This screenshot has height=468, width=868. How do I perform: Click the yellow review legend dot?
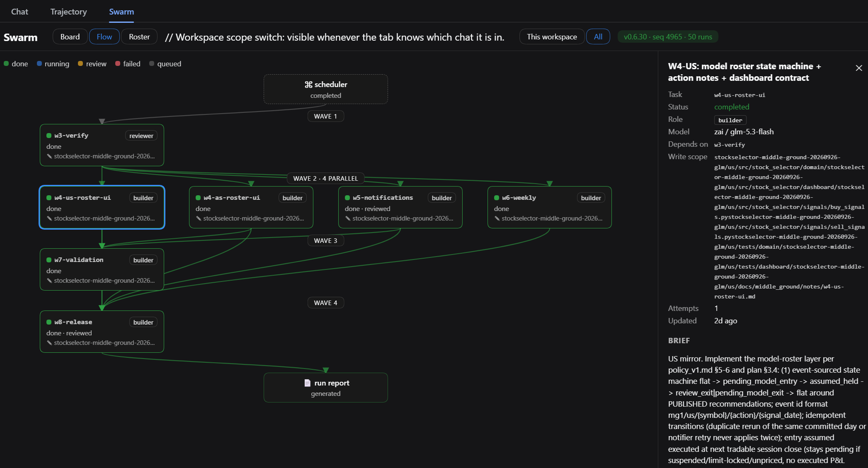pyautogui.click(x=80, y=63)
